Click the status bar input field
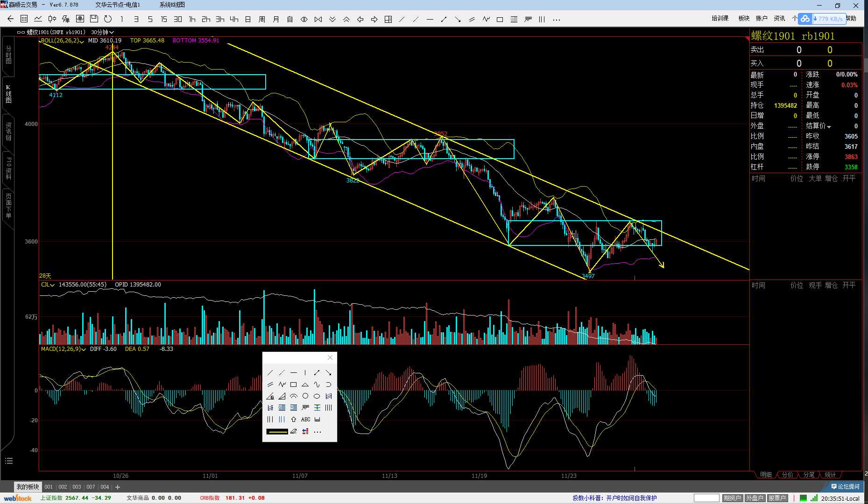The height and width of the screenshot is (504, 868). tap(706, 498)
